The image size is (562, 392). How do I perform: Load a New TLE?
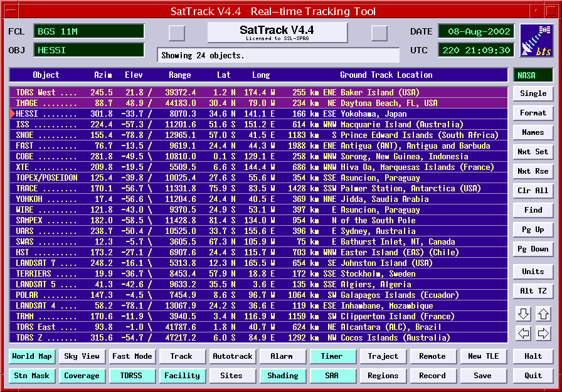coord(483,356)
